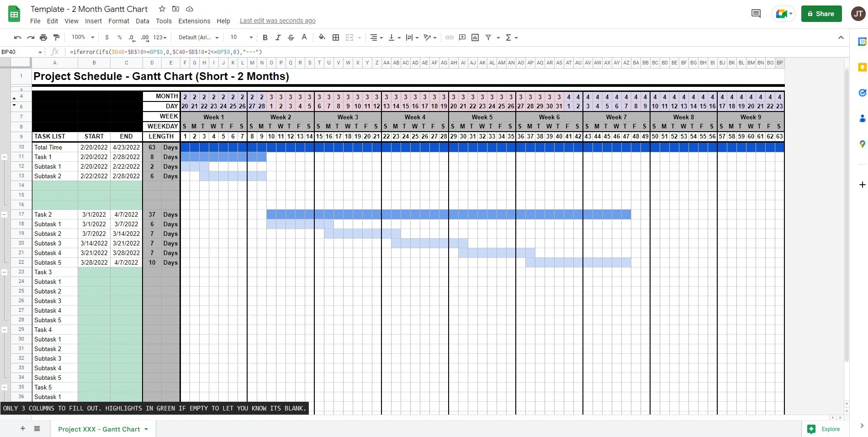The height and width of the screenshot is (437, 868).
Task: Open the Format menu
Action: (x=118, y=21)
